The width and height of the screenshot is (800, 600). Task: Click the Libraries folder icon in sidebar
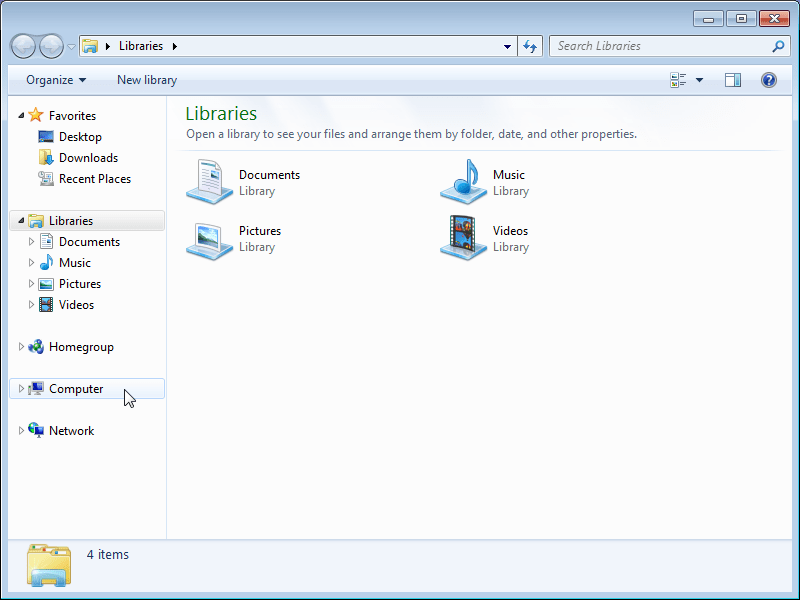click(36, 220)
